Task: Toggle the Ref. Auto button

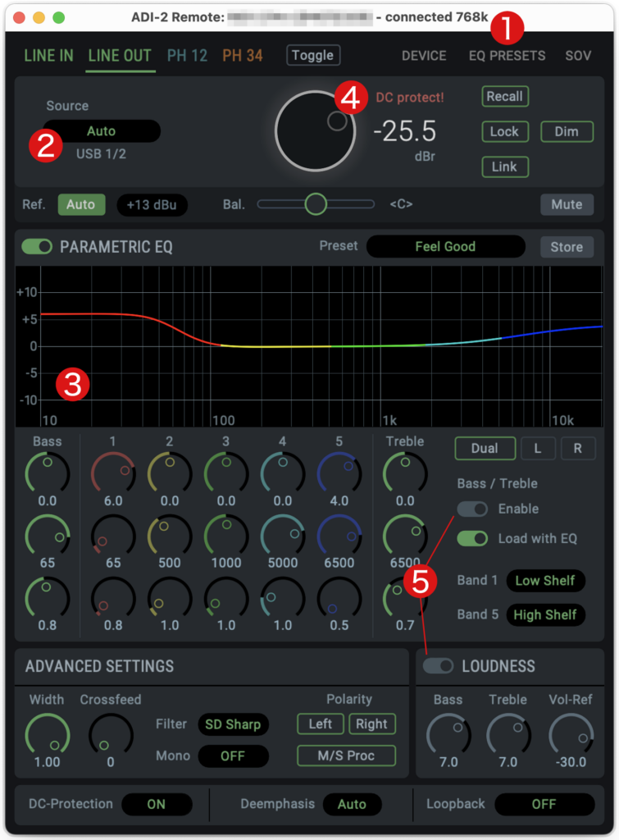Action: pyautogui.click(x=81, y=204)
